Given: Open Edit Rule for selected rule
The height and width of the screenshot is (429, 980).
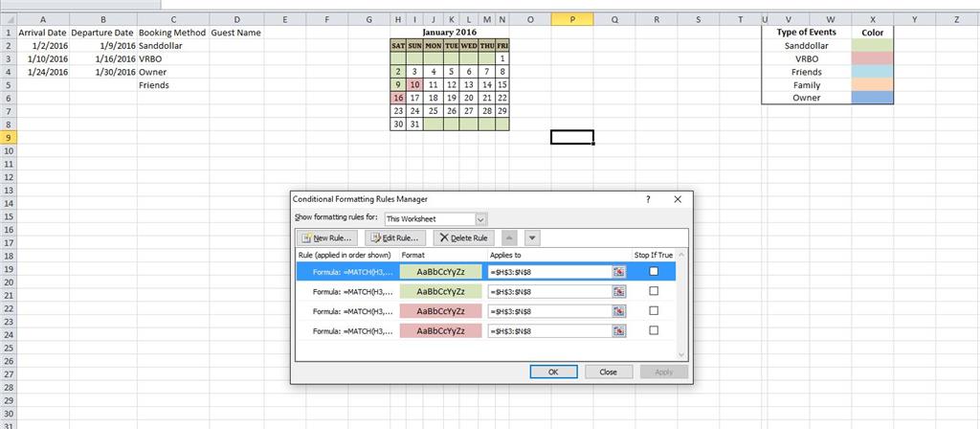Looking at the screenshot, I should [395, 238].
